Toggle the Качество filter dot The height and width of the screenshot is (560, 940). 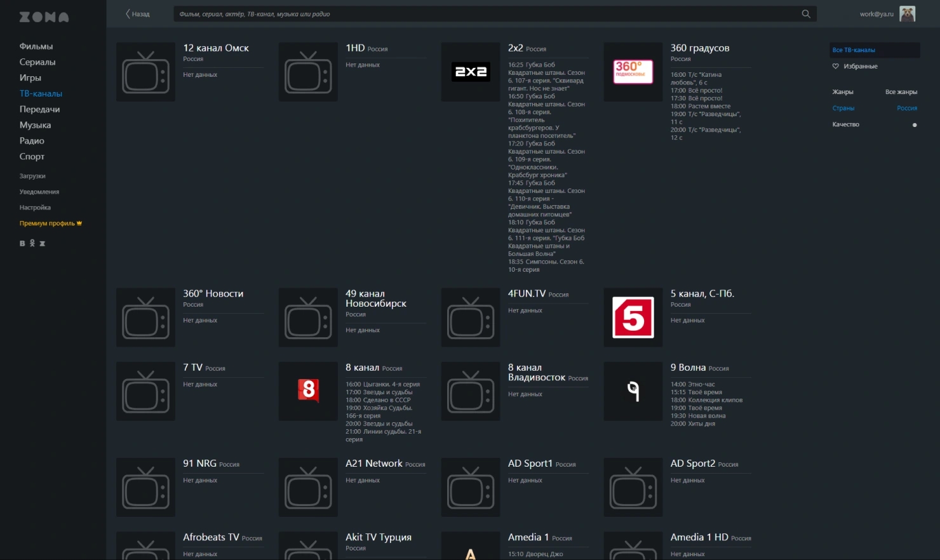coord(914,125)
